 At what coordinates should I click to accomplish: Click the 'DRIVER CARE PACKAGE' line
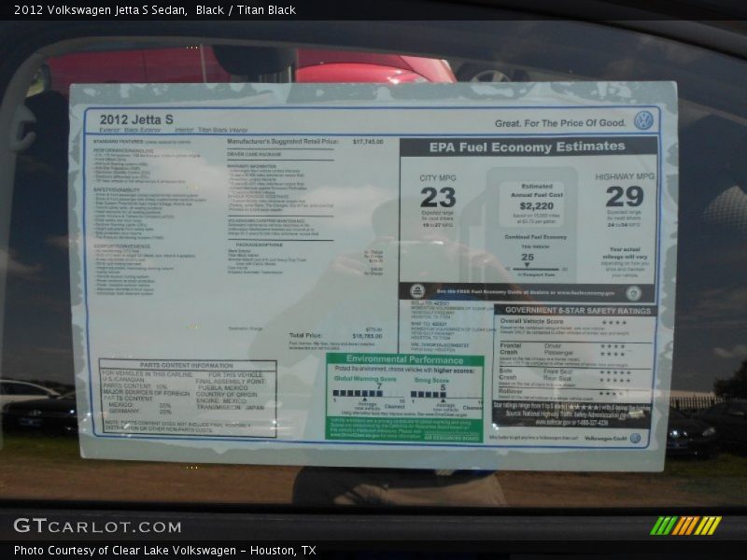tap(254, 154)
